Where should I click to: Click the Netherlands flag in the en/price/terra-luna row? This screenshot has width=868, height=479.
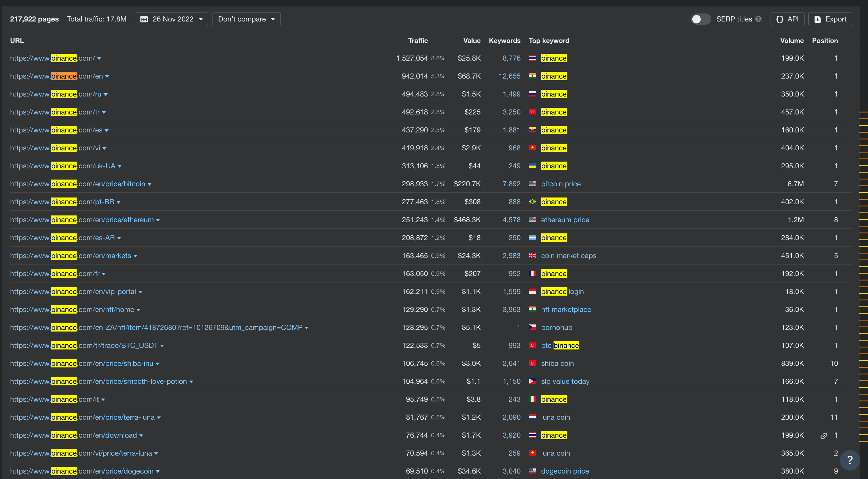coord(532,417)
